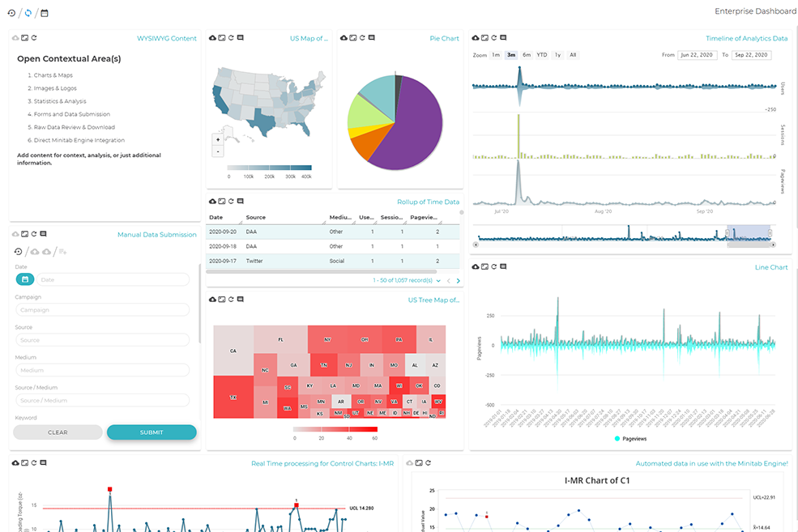The image size is (798, 532).
Task: Click the calendar icon in the top-left toolbar
Action: point(43,13)
